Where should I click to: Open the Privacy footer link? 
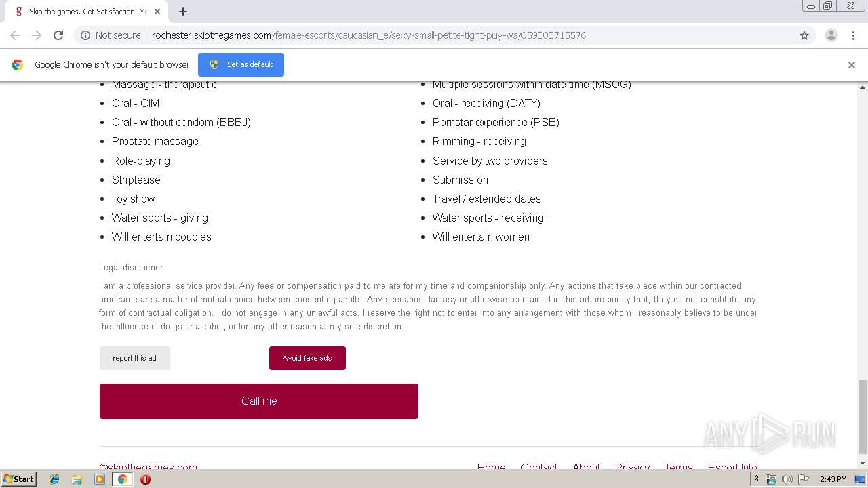(x=633, y=467)
